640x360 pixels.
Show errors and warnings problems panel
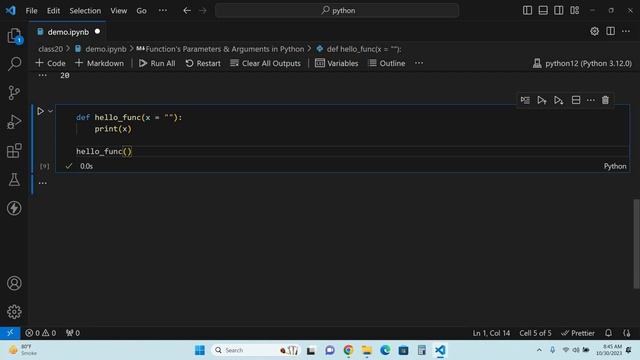click(41, 333)
